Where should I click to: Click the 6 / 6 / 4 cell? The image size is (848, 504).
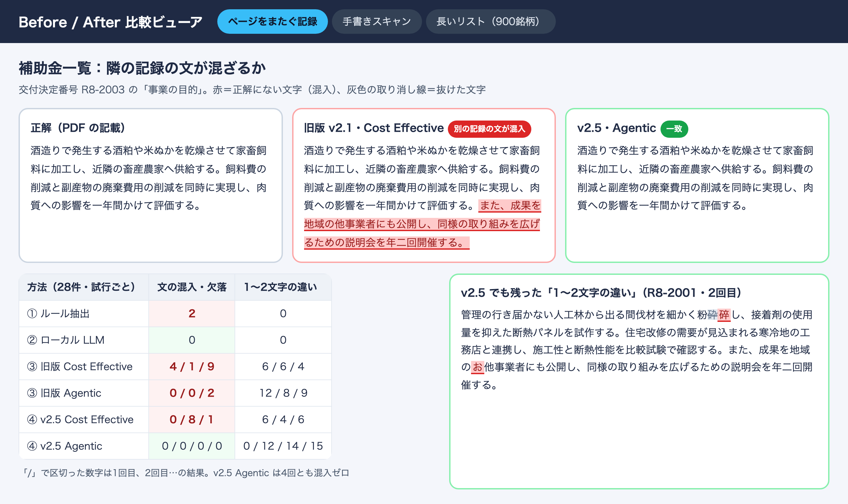coord(283,367)
